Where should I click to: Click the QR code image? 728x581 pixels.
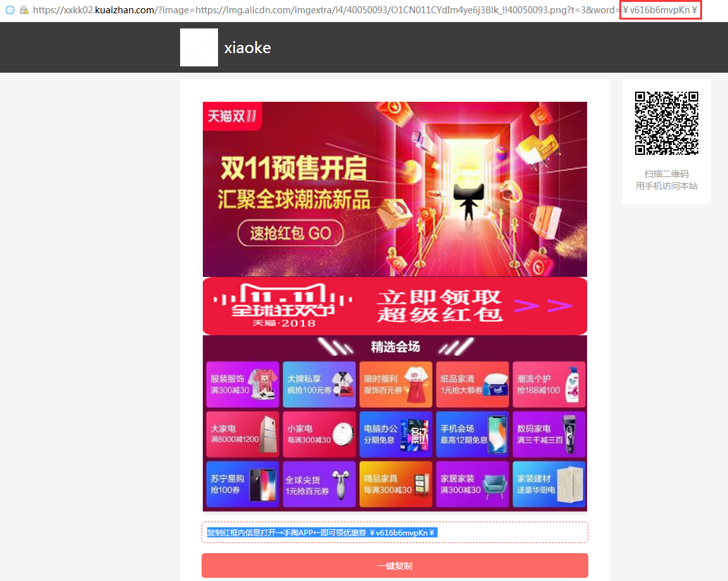click(x=666, y=123)
